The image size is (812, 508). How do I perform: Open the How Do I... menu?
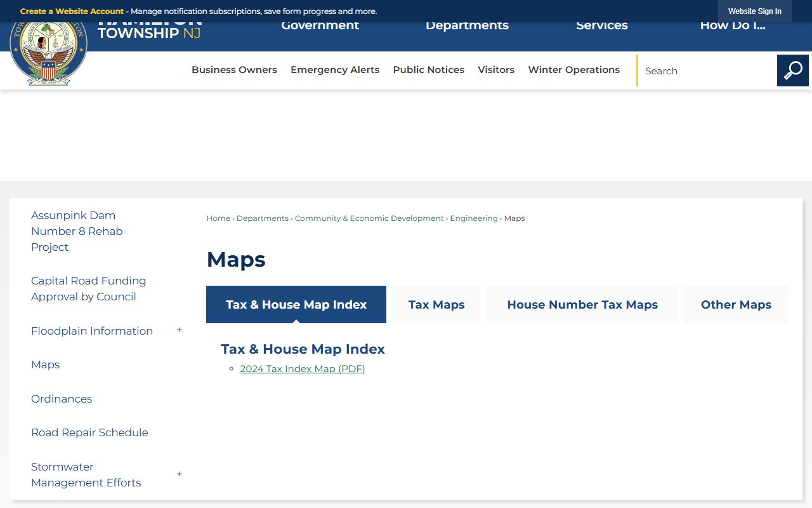[x=733, y=26]
